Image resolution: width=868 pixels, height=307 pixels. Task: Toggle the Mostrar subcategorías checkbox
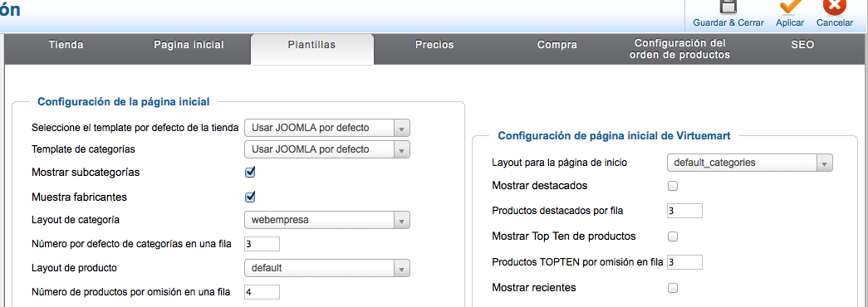(x=250, y=172)
